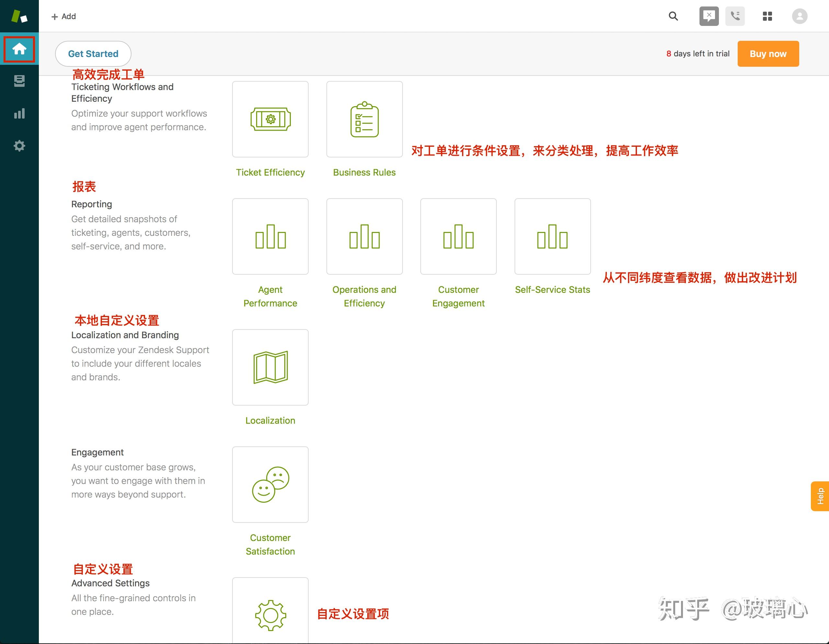Click the Get Started button
829x644 pixels.
coord(93,54)
